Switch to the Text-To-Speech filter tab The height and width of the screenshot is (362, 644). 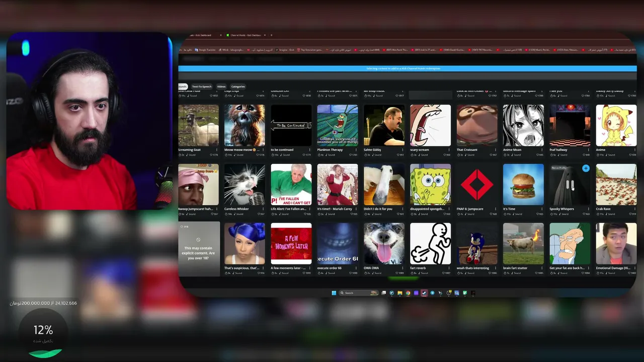[x=202, y=86]
